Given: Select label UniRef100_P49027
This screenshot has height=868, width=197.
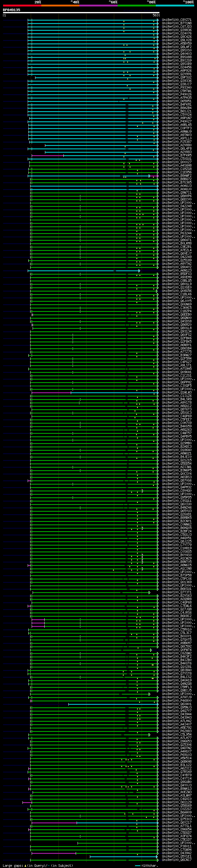Looking at the screenshot, I should pyautogui.click(x=177, y=122).
